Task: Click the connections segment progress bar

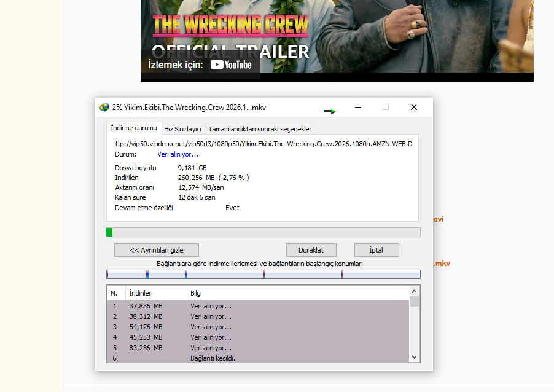Action: coord(263,274)
